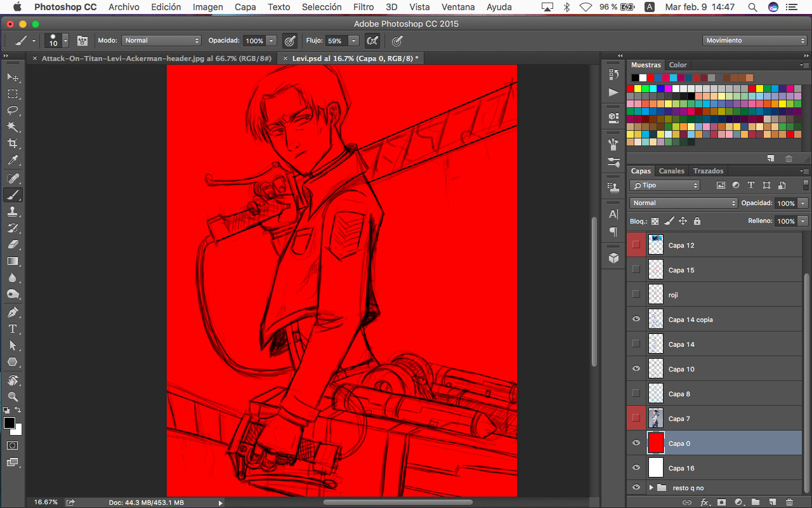This screenshot has width=812, height=508.
Task: Select the Lasso tool
Action: 13,110
